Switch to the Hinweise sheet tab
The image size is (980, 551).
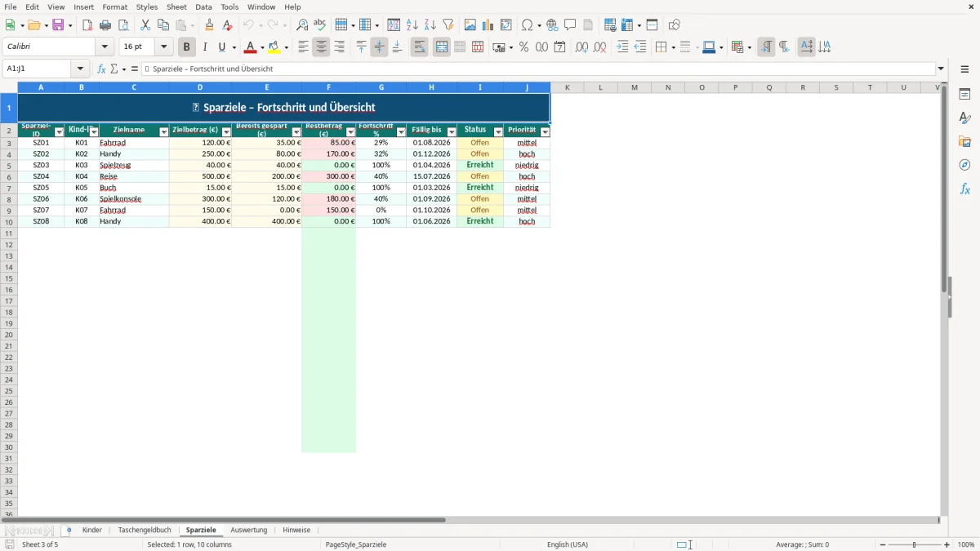[296, 531]
